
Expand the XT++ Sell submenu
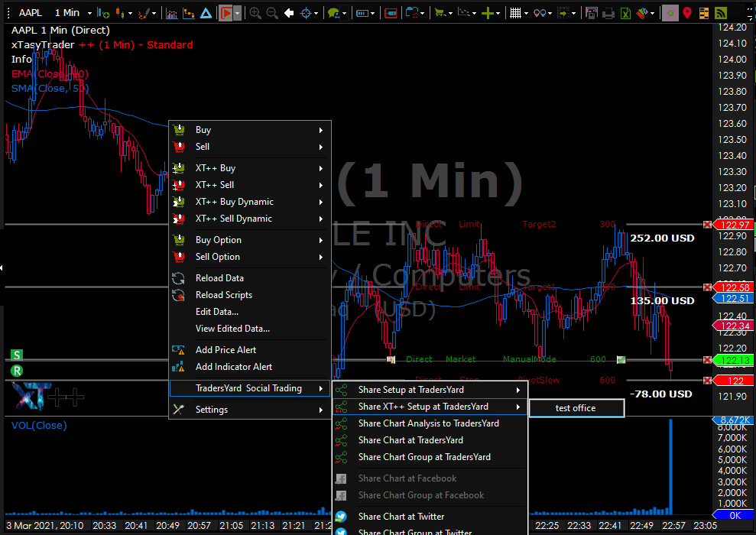[x=250, y=185]
